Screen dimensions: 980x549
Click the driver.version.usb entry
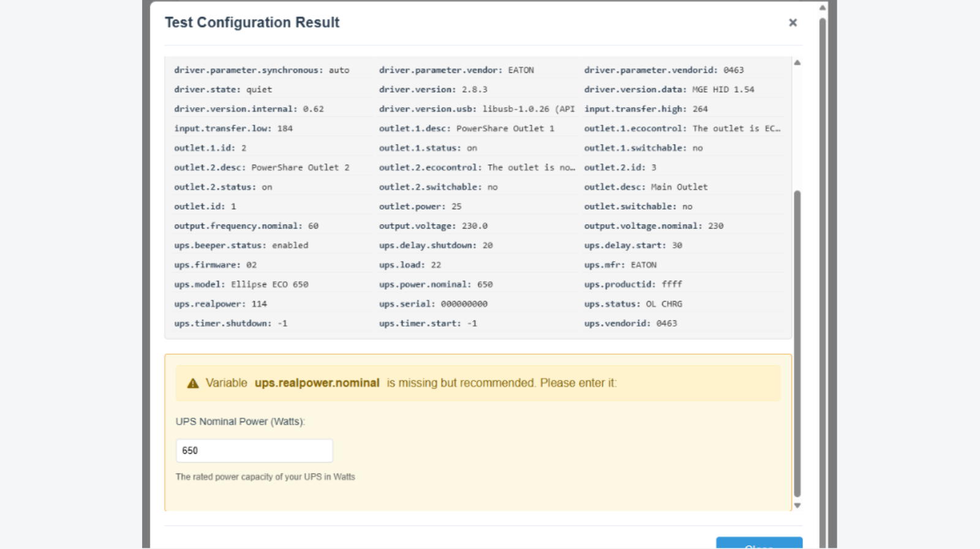click(477, 109)
